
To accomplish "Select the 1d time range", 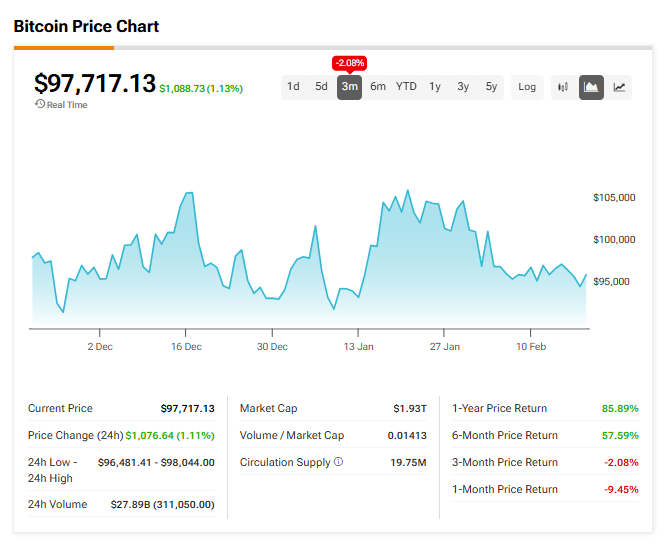I will [x=293, y=87].
